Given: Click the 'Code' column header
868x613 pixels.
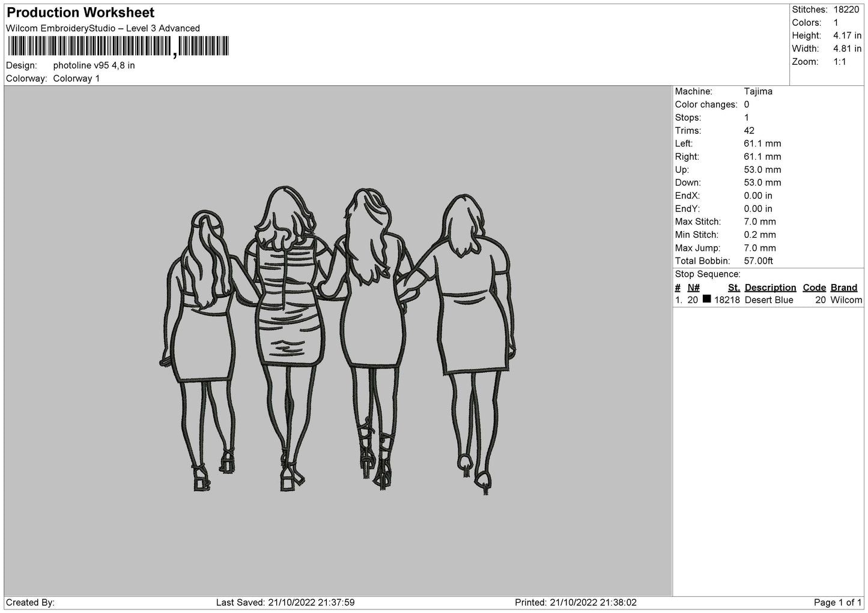Looking at the screenshot, I should coord(815,288).
